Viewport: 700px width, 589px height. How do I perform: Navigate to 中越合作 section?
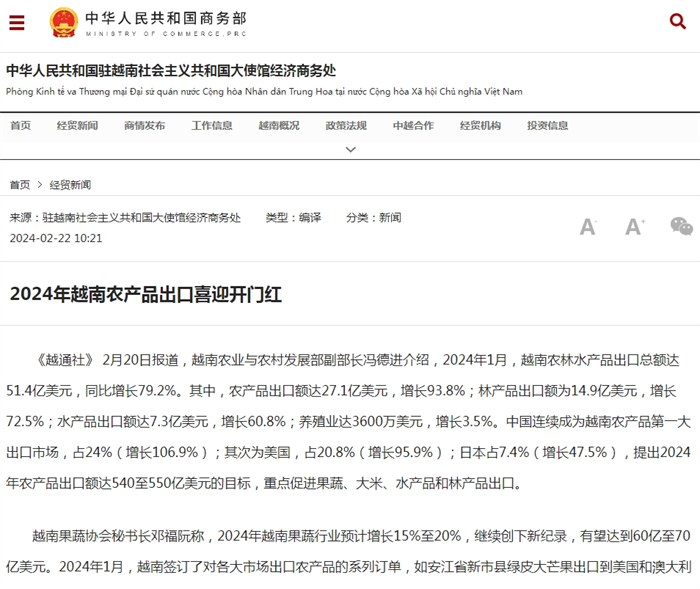[x=412, y=126]
